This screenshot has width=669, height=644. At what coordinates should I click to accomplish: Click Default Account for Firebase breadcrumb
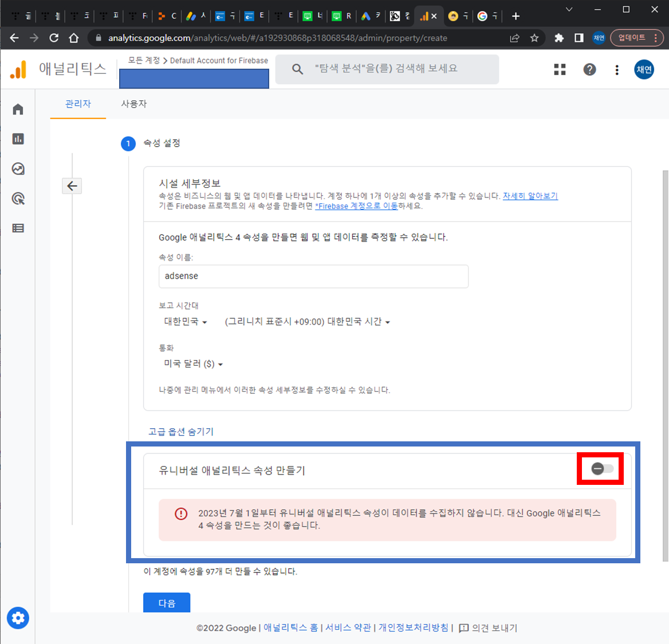pos(219,61)
